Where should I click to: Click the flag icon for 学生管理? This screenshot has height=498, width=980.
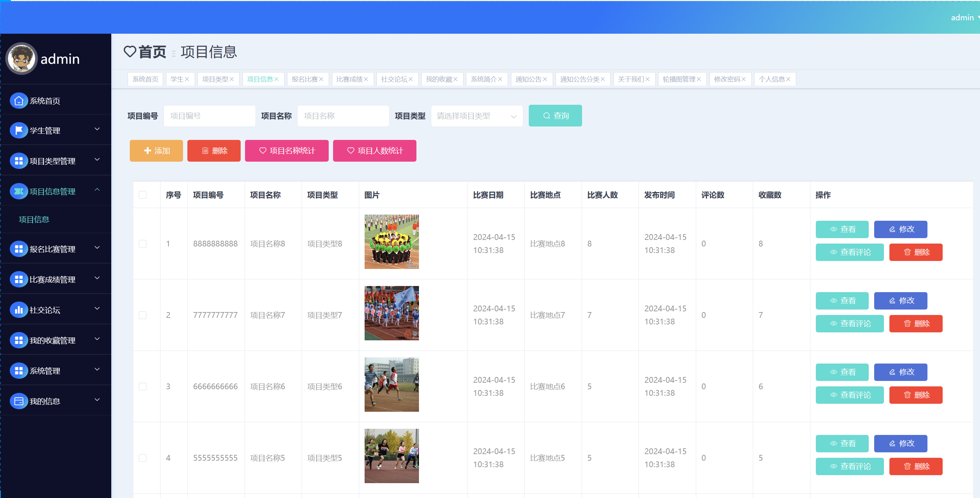[x=18, y=130]
